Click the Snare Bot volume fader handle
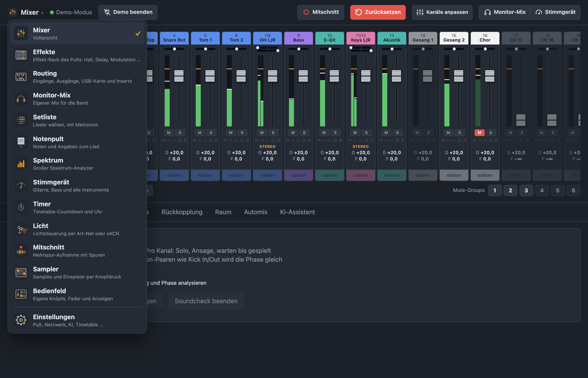 point(179,76)
